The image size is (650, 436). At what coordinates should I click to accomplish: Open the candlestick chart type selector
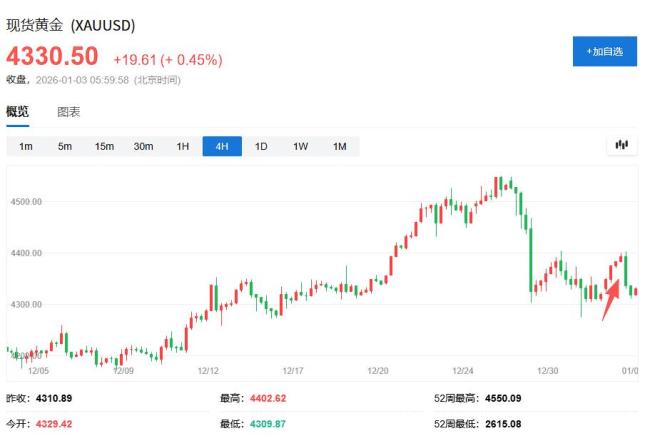click(621, 146)
